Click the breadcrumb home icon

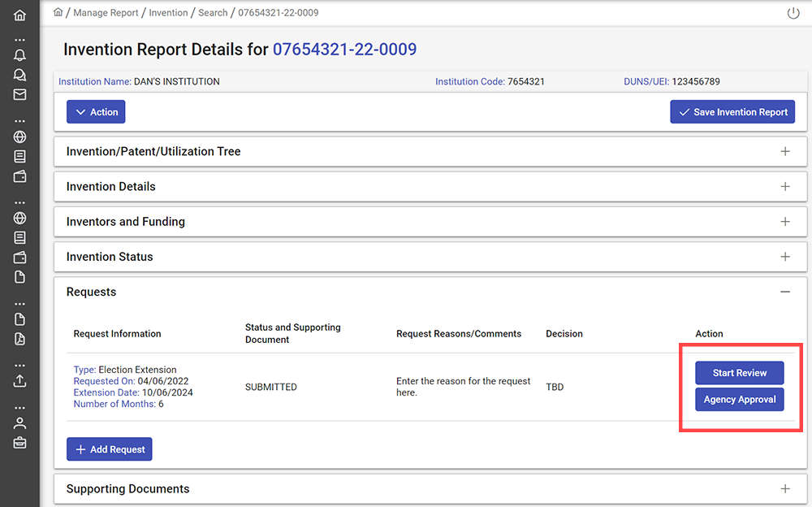pos(58,12)
